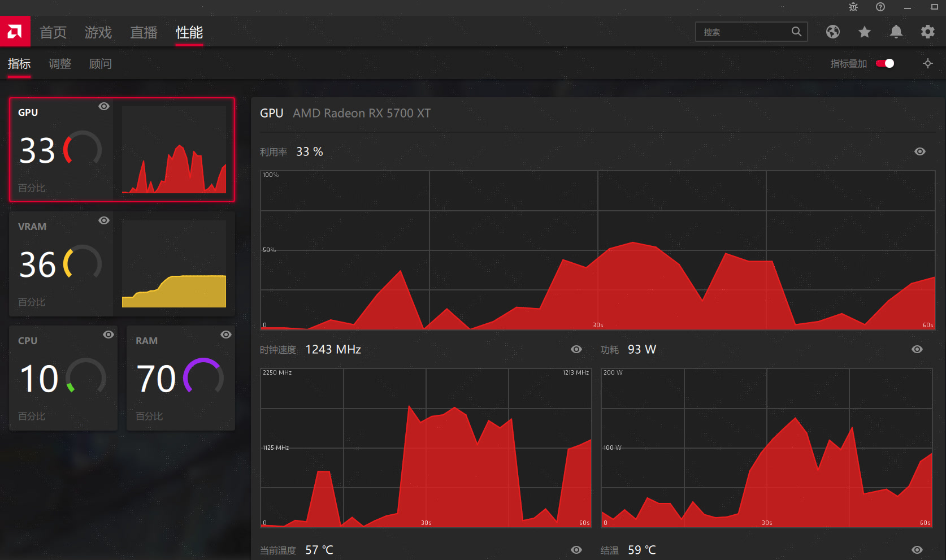Open the help question mark icon
Screen dimensions: 946x560
coord(880,7)
